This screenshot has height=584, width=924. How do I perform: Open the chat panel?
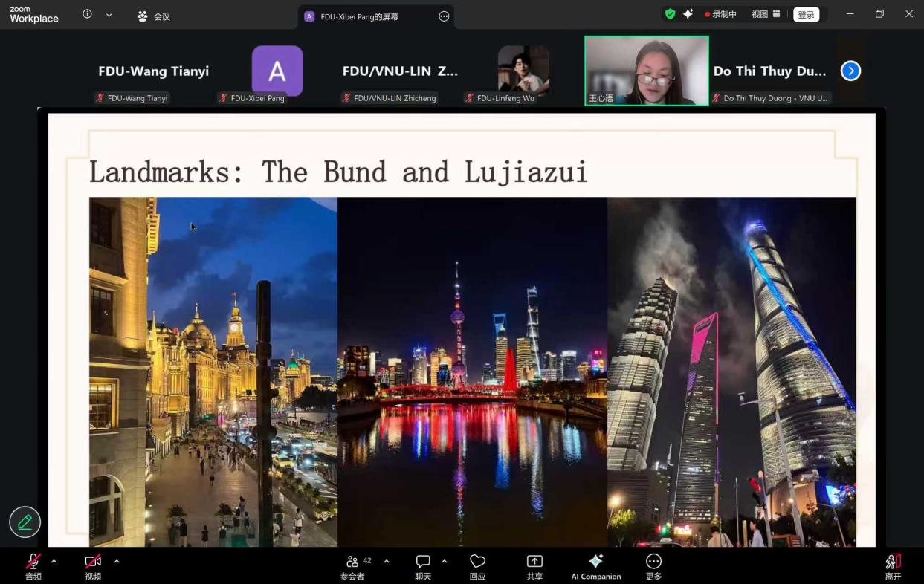[423, 567]
